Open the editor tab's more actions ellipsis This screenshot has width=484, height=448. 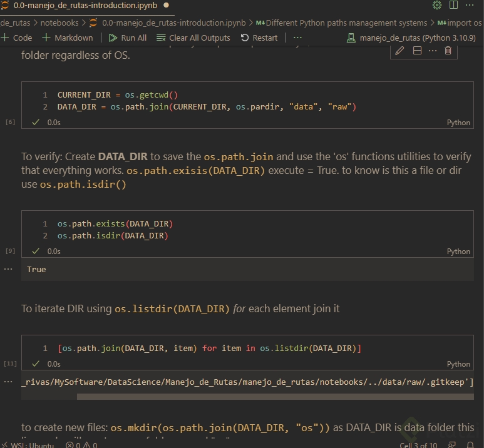click(x=470, y=5)
